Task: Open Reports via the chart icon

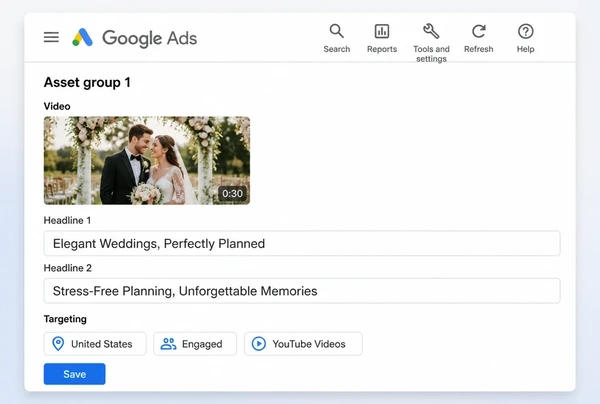Action: [x=382, y=31]
